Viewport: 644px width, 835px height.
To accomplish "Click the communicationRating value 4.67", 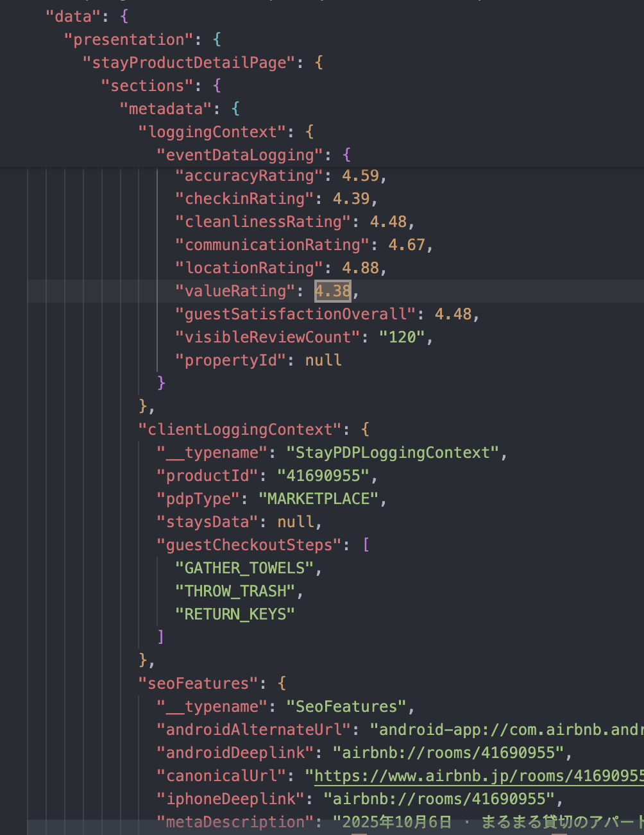I will point(407,245).
